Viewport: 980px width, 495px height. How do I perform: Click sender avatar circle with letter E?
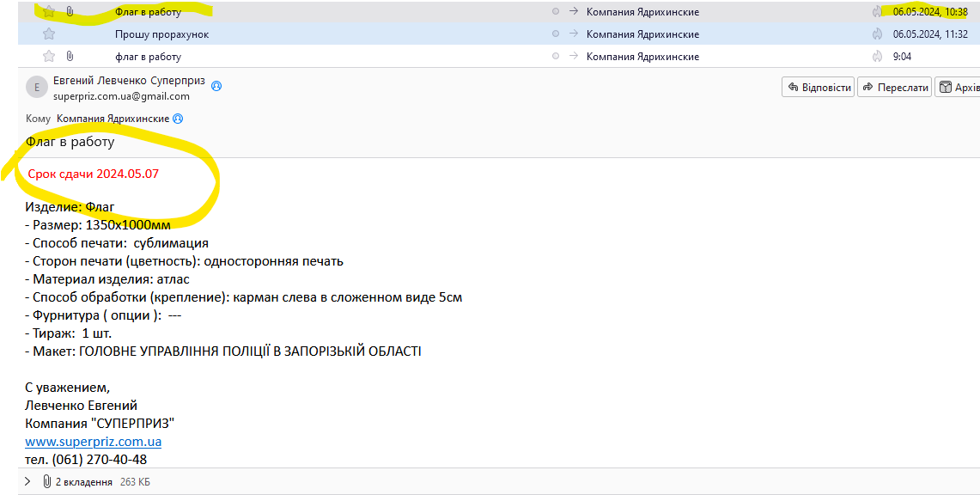coord(37,88)
